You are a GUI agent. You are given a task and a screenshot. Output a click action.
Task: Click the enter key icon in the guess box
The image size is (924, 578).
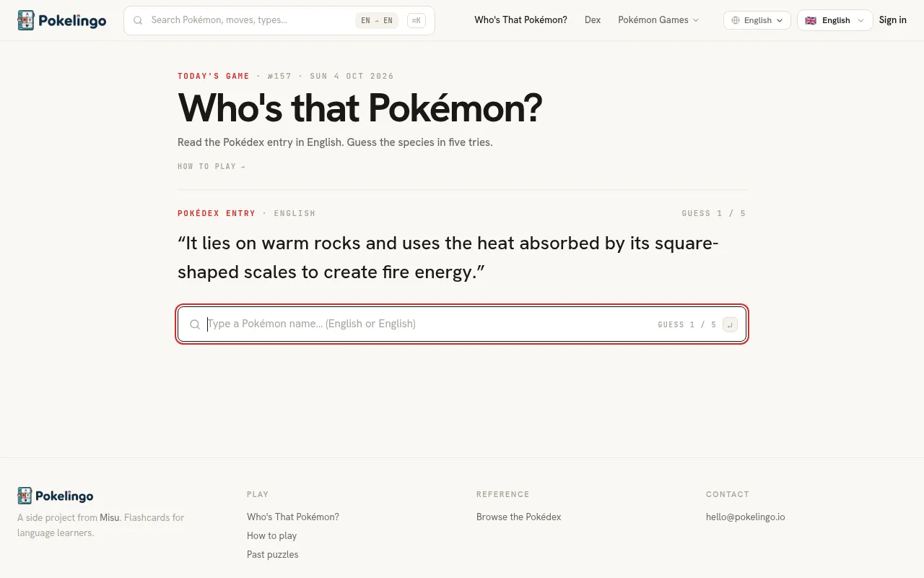[x=730, y=324]
